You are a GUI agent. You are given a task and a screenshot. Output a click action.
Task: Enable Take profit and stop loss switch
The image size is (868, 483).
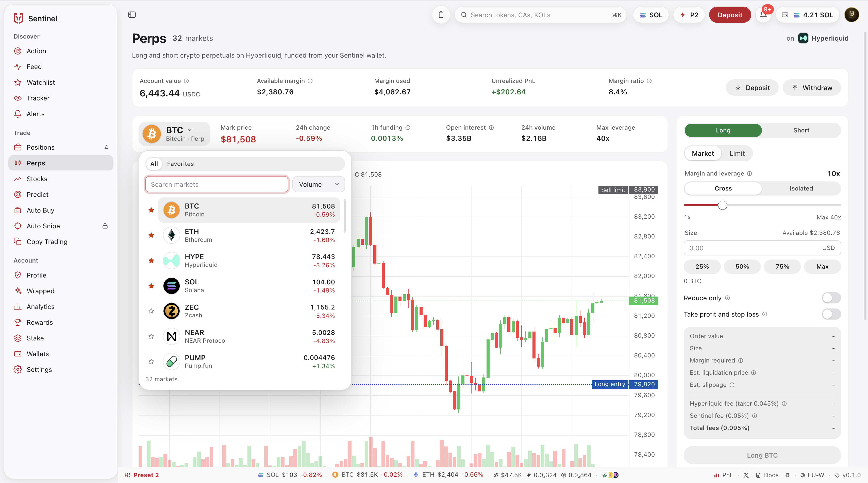coord(831,314)
